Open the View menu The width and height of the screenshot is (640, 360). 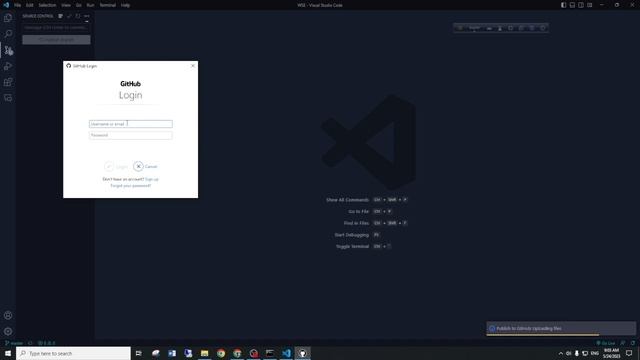click(x=66, y=5)
